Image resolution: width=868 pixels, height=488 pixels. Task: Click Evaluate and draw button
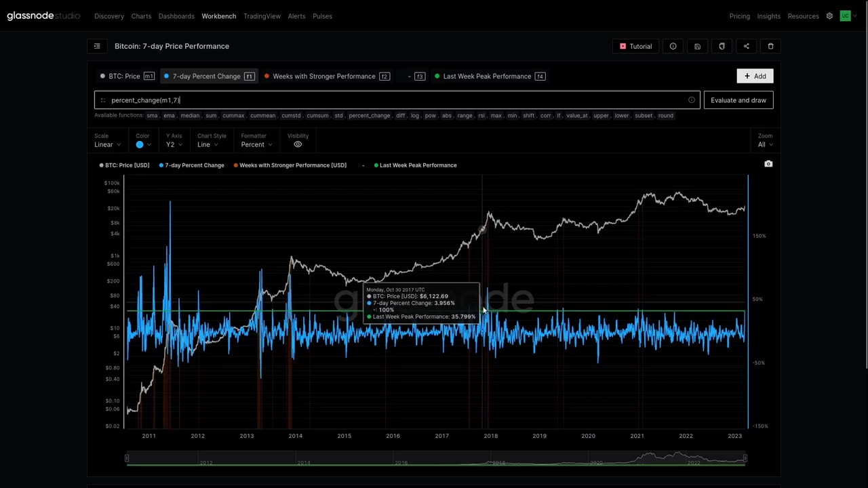coord(738,100)
